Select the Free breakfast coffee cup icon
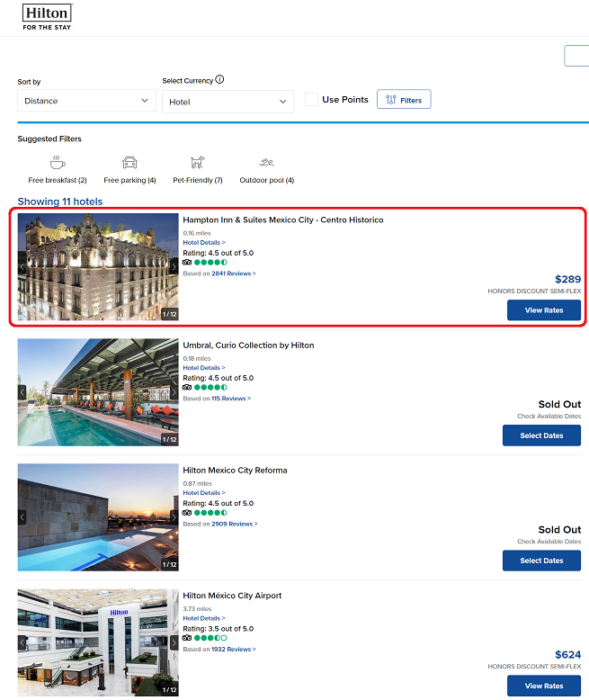589x700 pixels. [x=58, y=163]
